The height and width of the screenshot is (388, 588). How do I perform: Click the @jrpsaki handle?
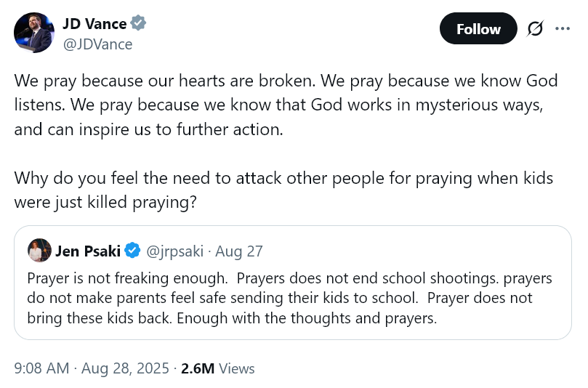pyautogui.click(x=175, y=251)
